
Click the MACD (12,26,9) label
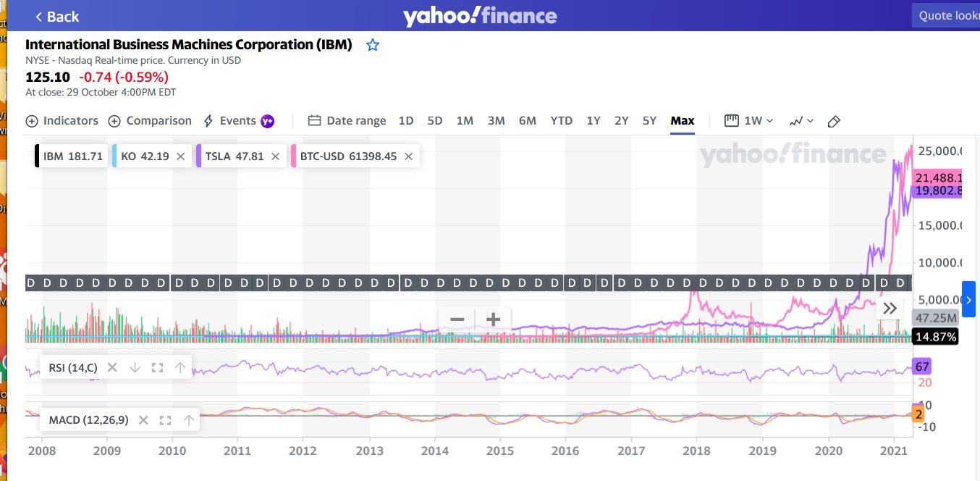pos(88,420)
